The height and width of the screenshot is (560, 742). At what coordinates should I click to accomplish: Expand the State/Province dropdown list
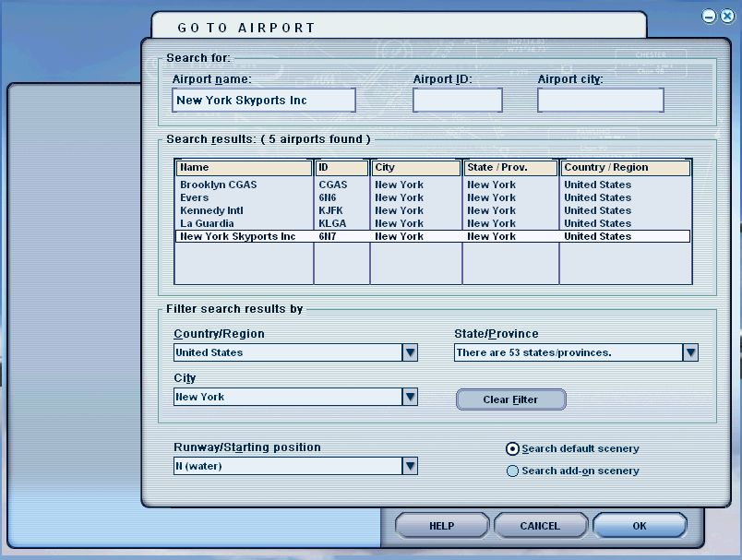pyautogui.click(x=689, y=352)
